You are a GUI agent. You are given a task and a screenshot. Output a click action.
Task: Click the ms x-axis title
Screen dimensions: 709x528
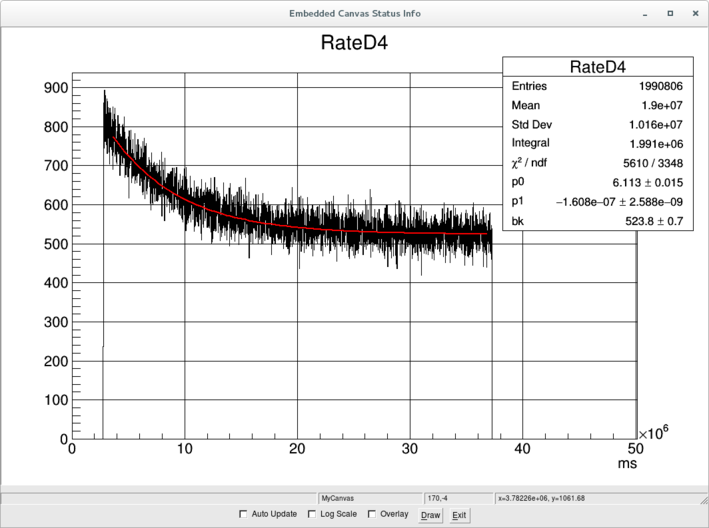pyautogui.click(x=628, y=466)
